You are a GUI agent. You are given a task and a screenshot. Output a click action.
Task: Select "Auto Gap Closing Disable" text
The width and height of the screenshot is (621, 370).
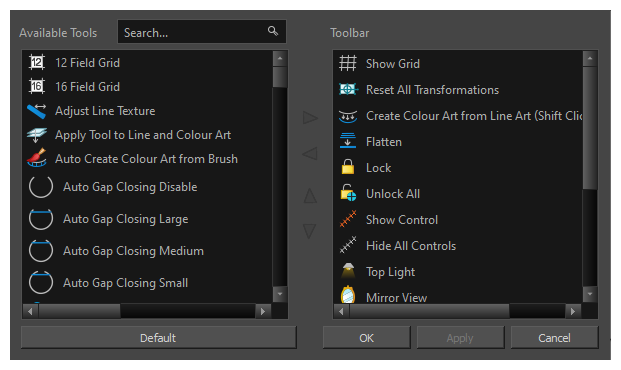[130, 187]
